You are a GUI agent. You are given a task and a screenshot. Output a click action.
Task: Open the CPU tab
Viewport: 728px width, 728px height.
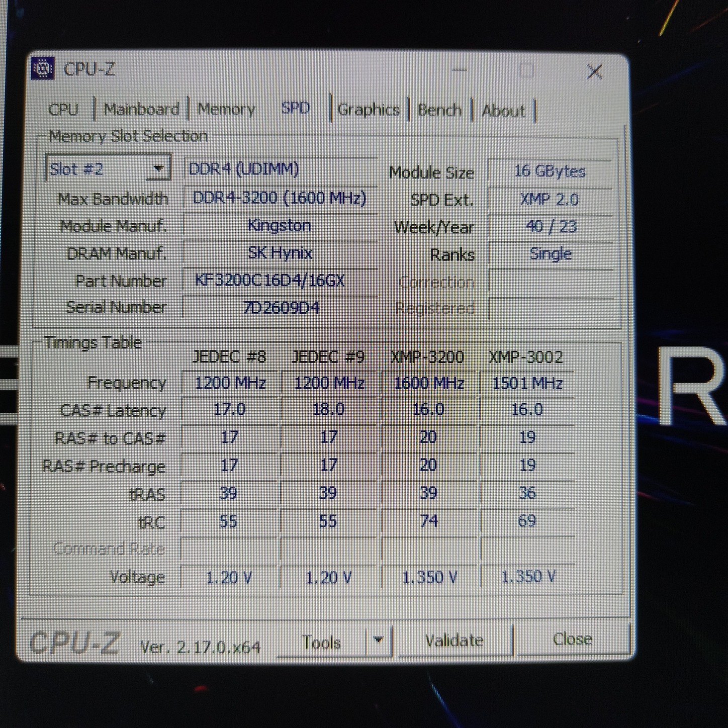click(x=63, y=109)
